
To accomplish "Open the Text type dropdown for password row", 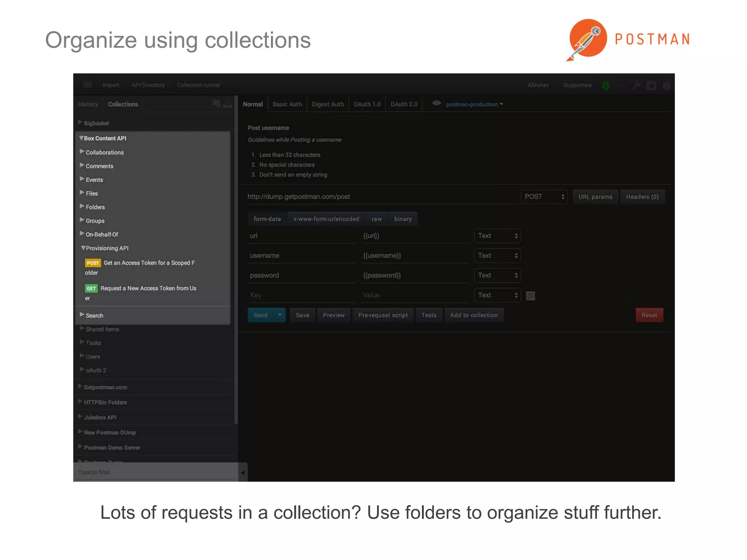I will (x=498, y=275).
